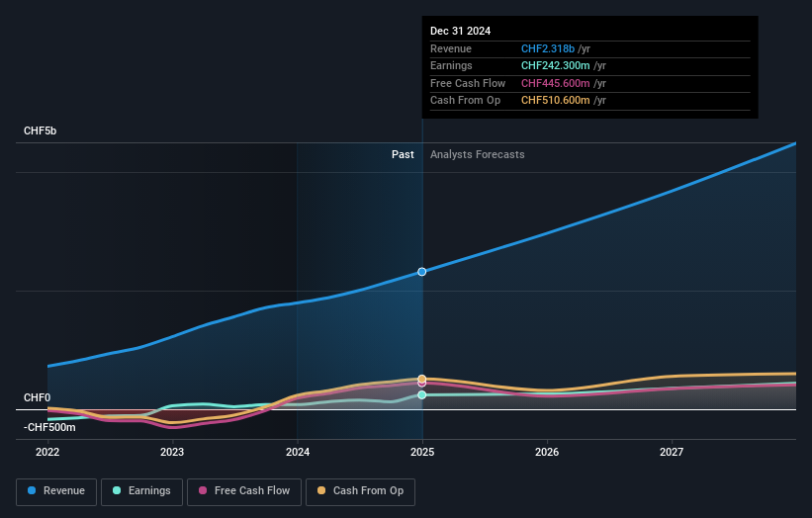The height and width of the screenshot is (518, 812).
Task: Click the Revenue row label in tooltip
Action: pos(451,48)
